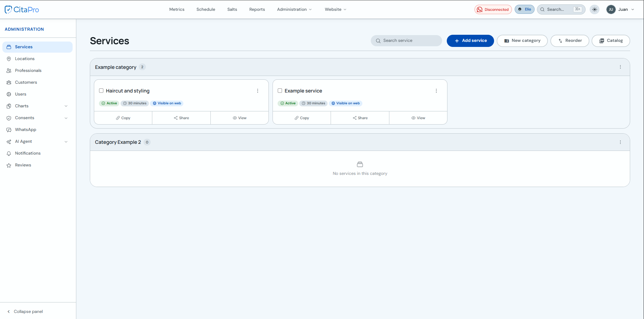The image size is (644, 319).
Task: Check the Haircut and styling checkbox
Action: (101, 90)
